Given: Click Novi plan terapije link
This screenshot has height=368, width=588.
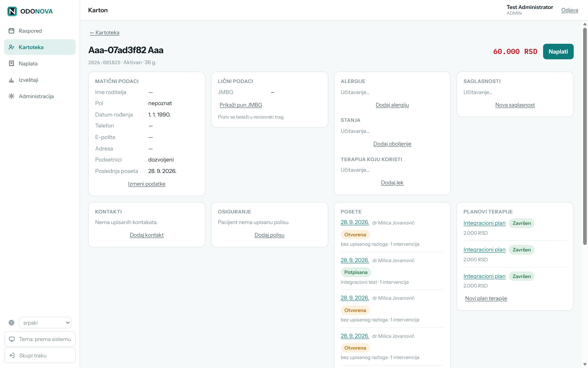Looking at the screenshot, I should click(486, 298).
